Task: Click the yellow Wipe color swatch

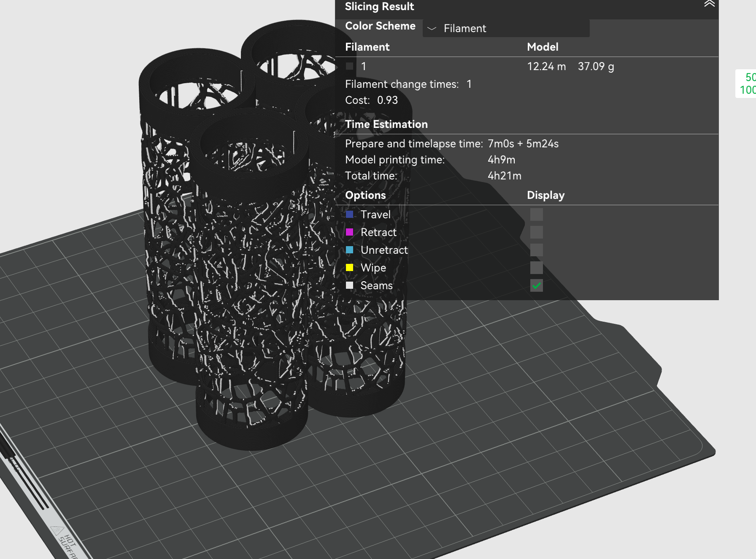Action: (x=349, y=268)
